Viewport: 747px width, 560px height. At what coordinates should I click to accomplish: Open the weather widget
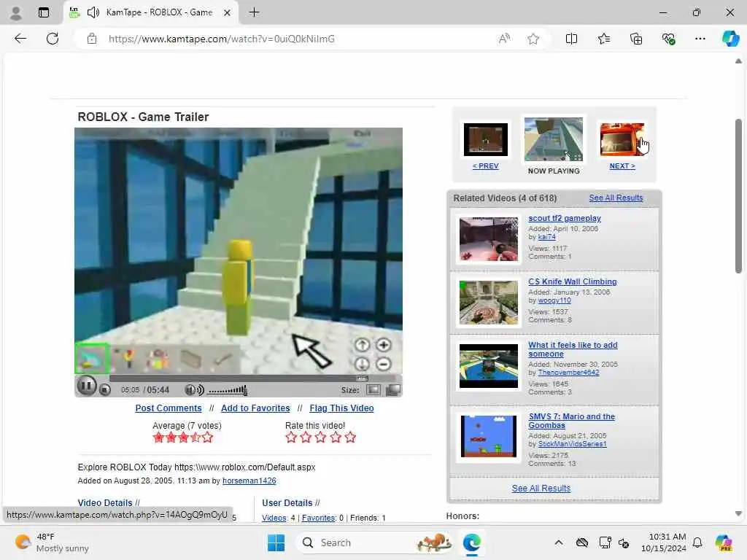[52, 542]
